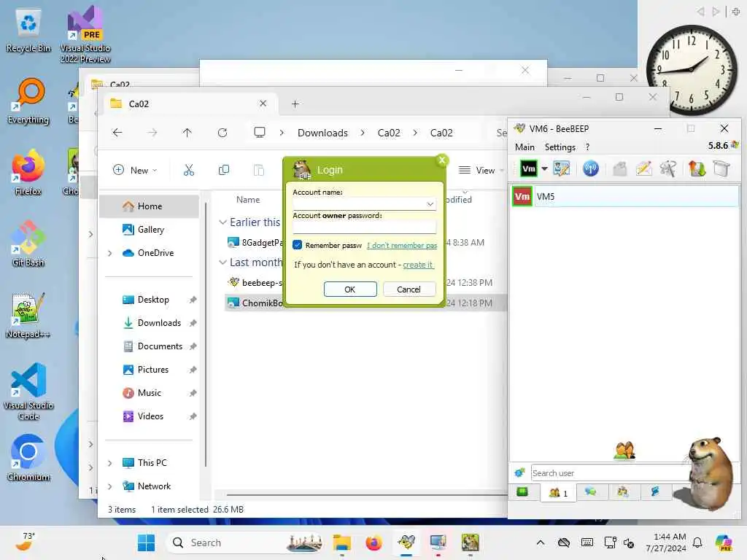Click the edit profile icon in BeeBEEP toolbar

click(x=562, y=168)
